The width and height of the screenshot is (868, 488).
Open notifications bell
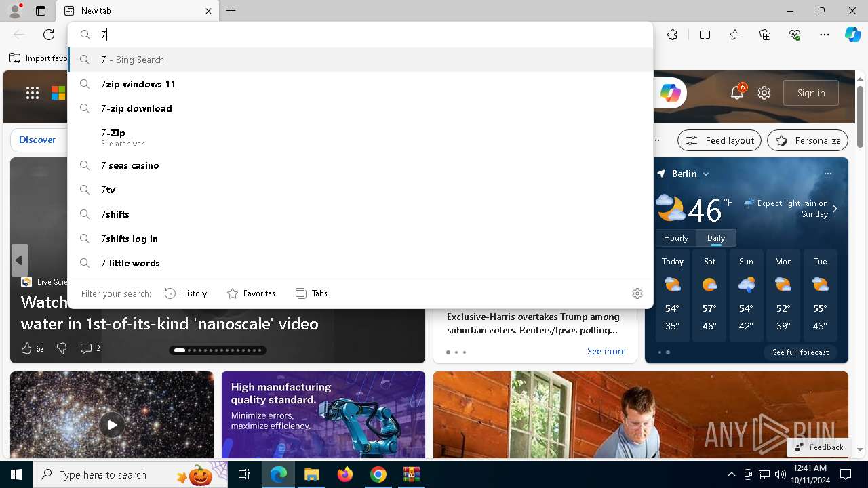pyautogui.click(x=737, y=93)
